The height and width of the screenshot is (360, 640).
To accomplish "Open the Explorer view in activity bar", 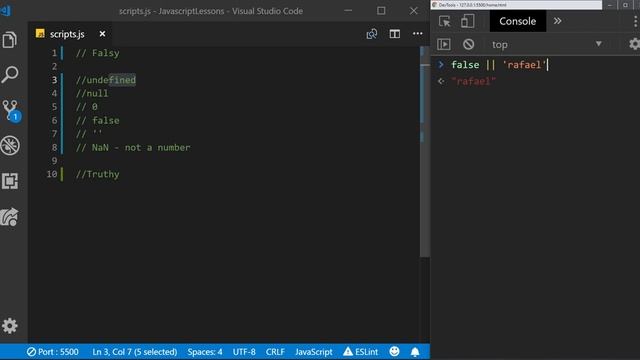I will click(10, 40).
